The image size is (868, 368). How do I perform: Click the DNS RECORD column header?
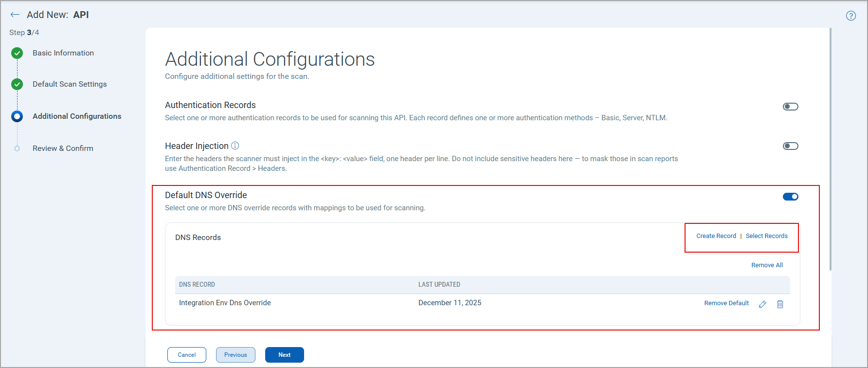pos(197,285)
